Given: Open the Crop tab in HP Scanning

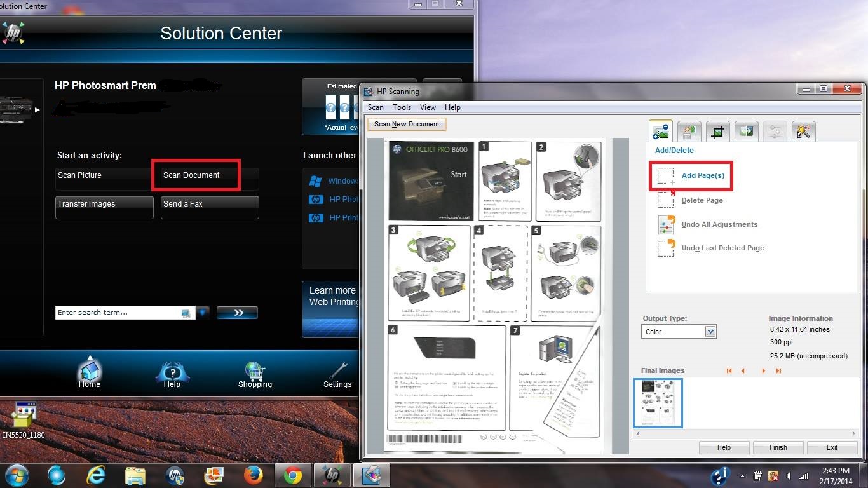Looking at the screenshot, I should click(x=717, y=131).
